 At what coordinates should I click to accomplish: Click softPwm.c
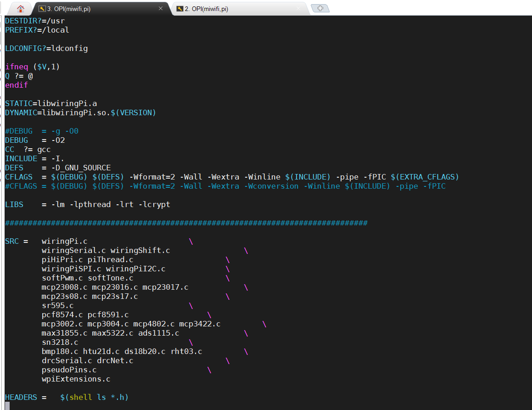tap(62, 278)
